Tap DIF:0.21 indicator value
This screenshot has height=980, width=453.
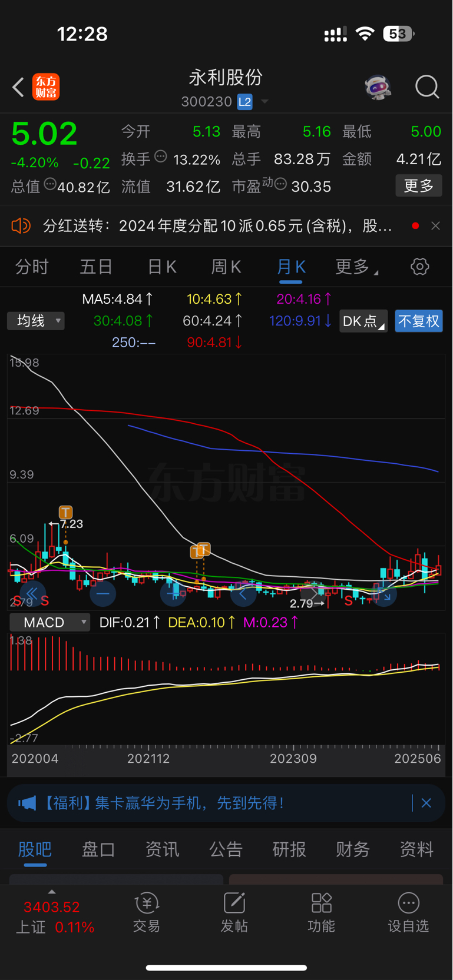click(x=130, y=622)
